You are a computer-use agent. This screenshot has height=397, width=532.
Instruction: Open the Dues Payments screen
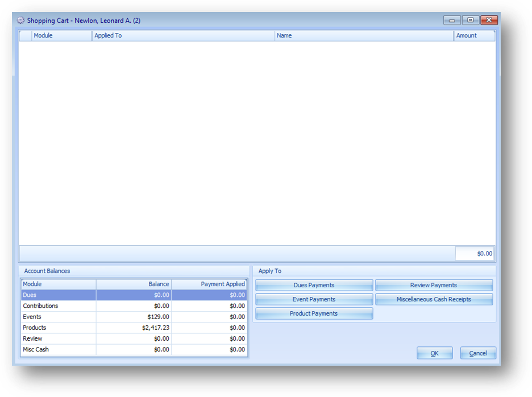point(314,285)
